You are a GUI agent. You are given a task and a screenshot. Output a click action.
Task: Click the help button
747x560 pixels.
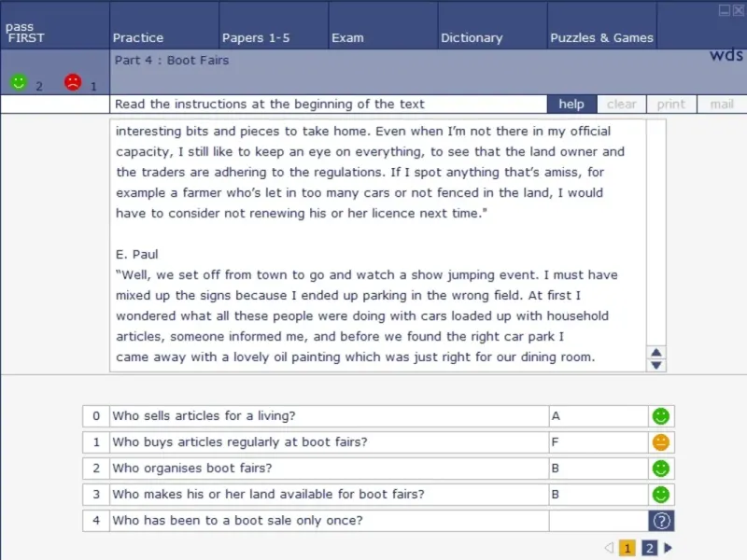pyautogui.click(x=571, y=105)
